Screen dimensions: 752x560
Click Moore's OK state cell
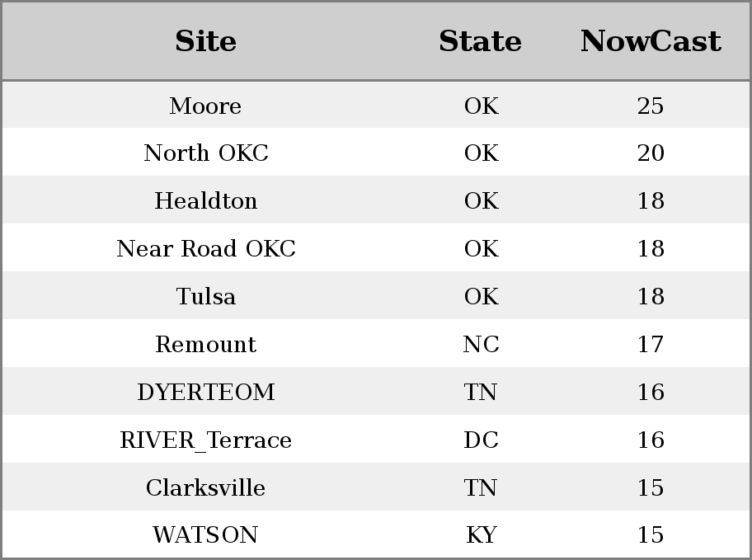click(x=481, y=106)
